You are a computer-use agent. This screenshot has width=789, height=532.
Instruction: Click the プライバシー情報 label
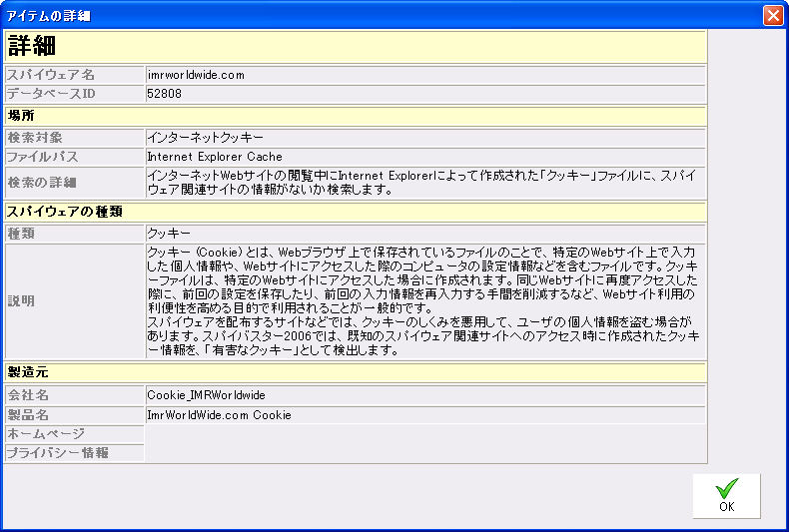57,452
